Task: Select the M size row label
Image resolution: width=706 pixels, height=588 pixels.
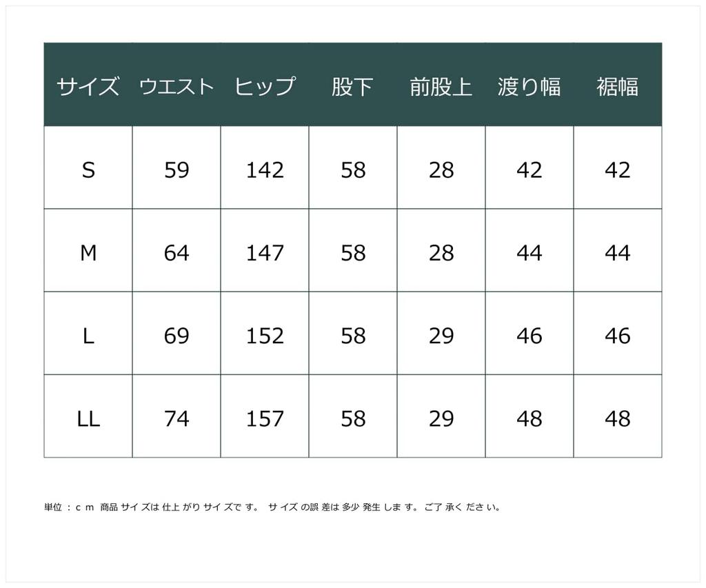Action: coord(88,253)
